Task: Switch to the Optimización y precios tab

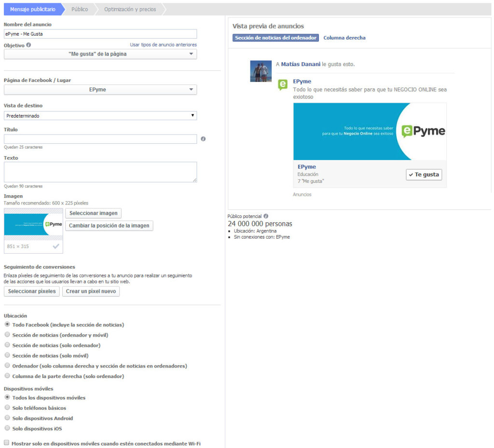Action: [130, 9]
